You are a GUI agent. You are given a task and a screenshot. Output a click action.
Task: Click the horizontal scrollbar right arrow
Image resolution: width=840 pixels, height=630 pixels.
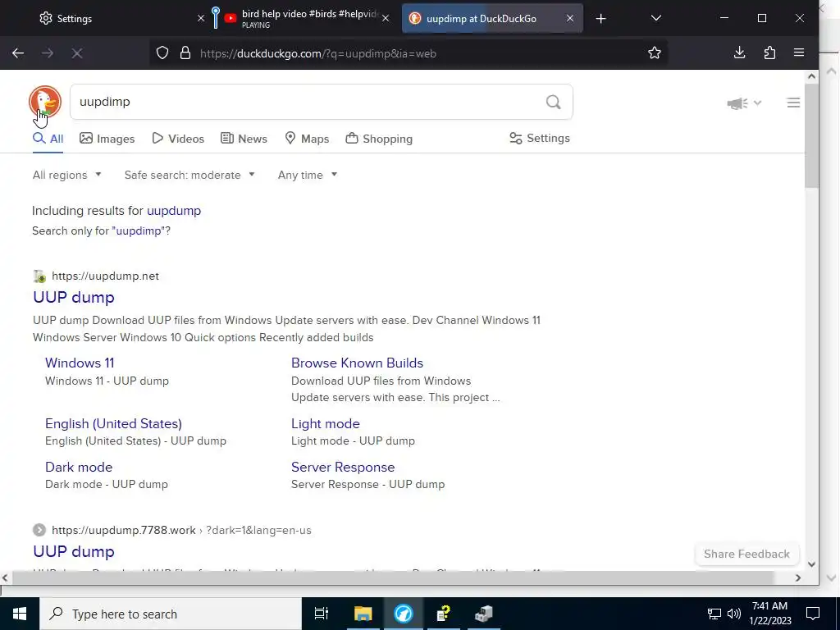pos(797,577)
